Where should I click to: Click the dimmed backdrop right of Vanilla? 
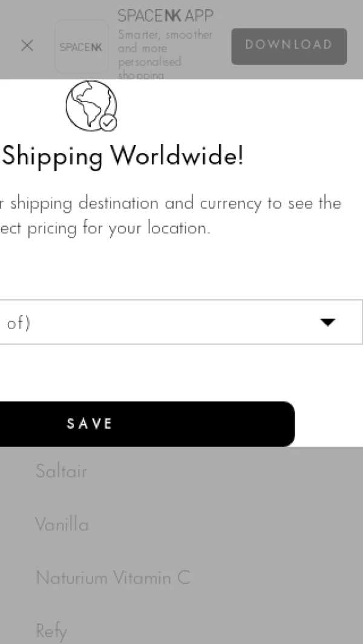pos(242,524)
